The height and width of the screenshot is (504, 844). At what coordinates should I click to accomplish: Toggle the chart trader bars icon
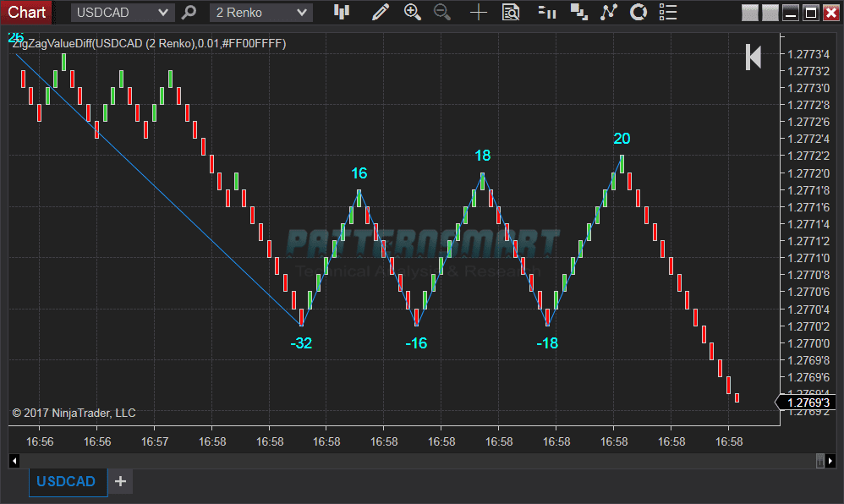click(547, 12)
